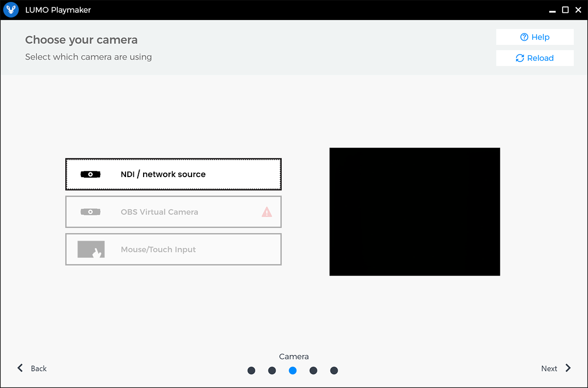Jump to the first step dot
Image resolution: width=588 pixels, height=388 pixels.
click(x=251, y=371)
